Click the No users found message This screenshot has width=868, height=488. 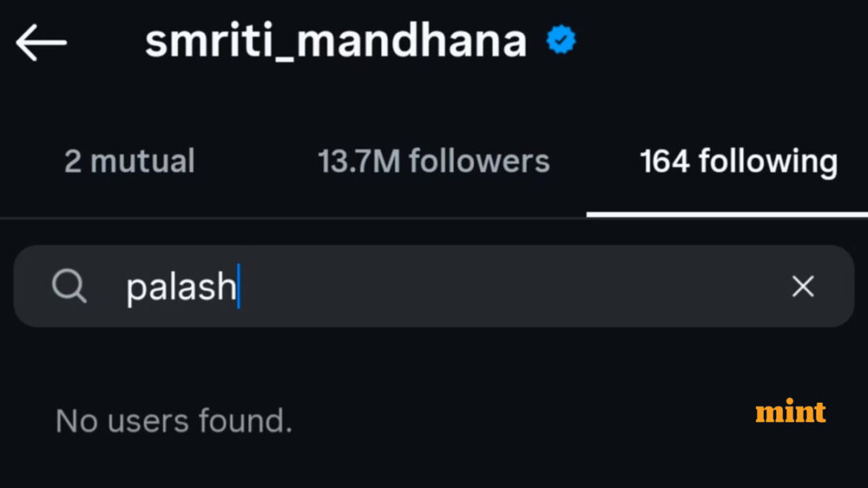pos(173,421)
